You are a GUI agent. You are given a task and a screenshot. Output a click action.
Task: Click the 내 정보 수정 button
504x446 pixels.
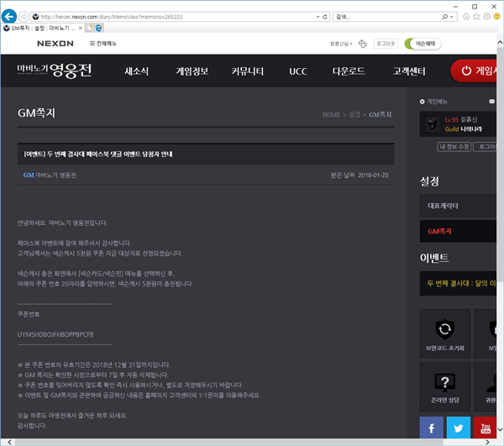(454, 147)
